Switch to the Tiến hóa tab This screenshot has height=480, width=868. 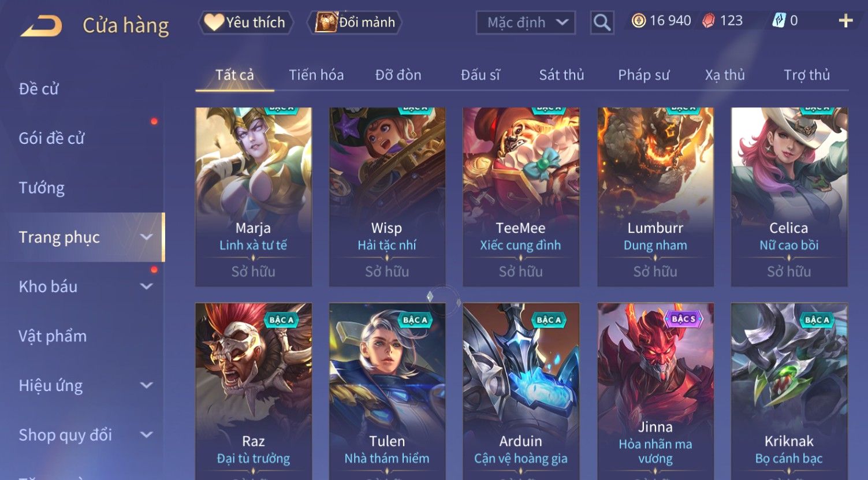pos(316,75)
